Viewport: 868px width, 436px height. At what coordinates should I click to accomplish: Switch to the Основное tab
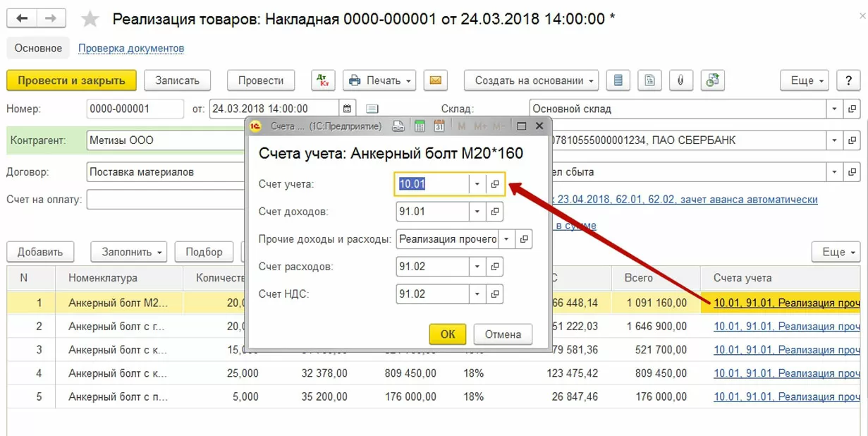click(x=39, y=48)
